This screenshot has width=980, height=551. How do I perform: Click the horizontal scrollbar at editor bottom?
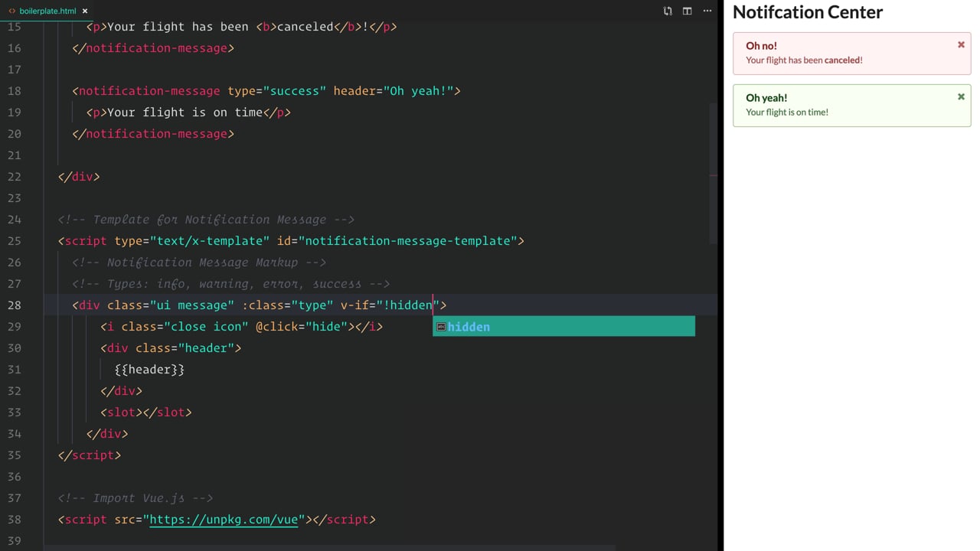[329, 548]
